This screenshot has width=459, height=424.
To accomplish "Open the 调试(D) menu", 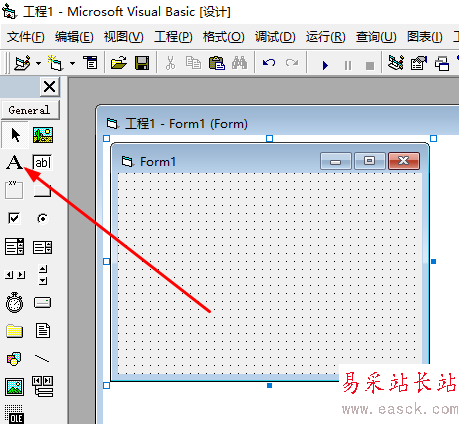I will coord(275,37).
